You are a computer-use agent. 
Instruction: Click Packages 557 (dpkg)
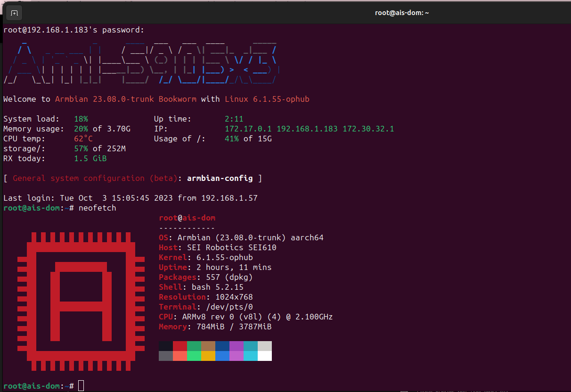point(206,277)
